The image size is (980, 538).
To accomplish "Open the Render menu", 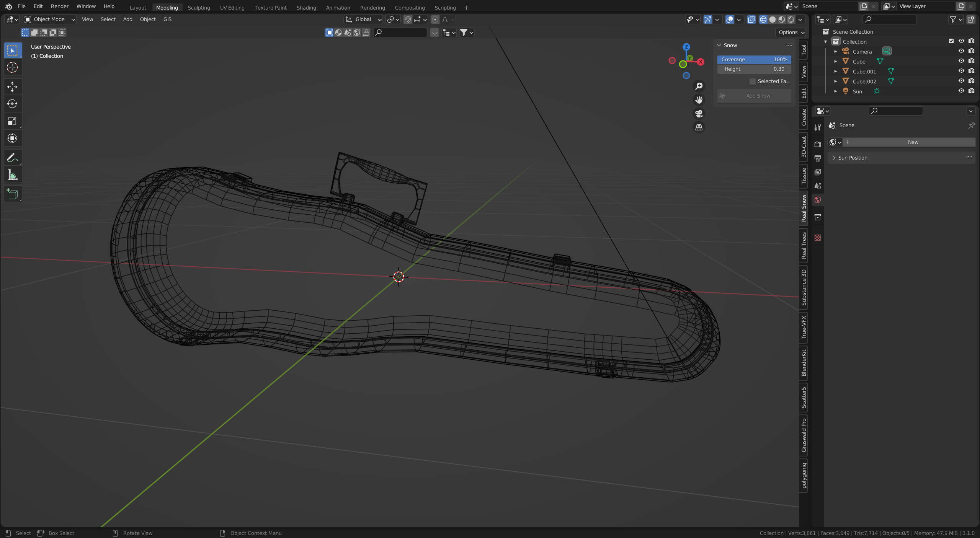I will click(60, 7).
